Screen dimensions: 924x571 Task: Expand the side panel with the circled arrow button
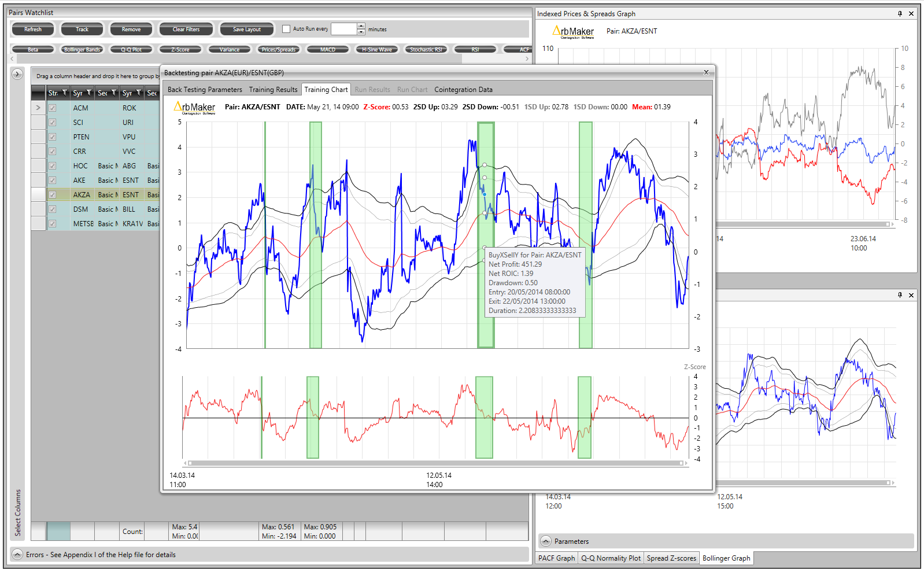point(17,74)
